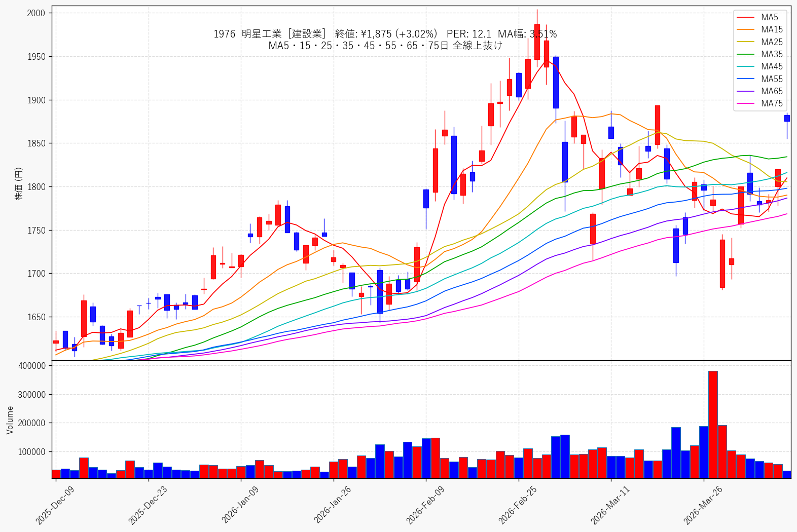Click the 400000 volume axis tick label
This screenshot has width=797, height=532.
(x=32, y=366)
